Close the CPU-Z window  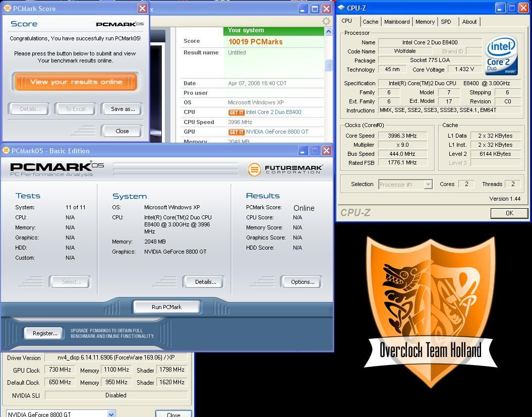coord(524,8)
